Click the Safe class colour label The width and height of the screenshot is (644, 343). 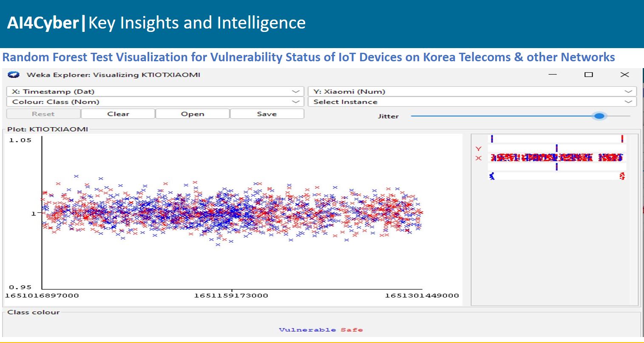click(x=352, y=330)
